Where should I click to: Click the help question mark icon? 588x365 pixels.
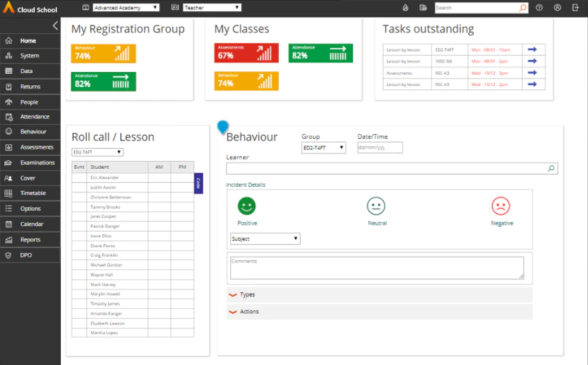click(x=539, y=8)
